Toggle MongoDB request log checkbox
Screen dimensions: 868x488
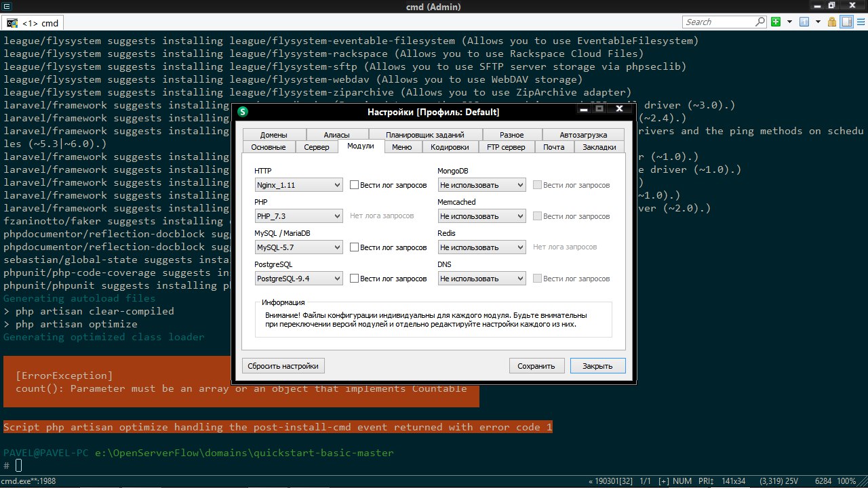click(x=538, y=185)
